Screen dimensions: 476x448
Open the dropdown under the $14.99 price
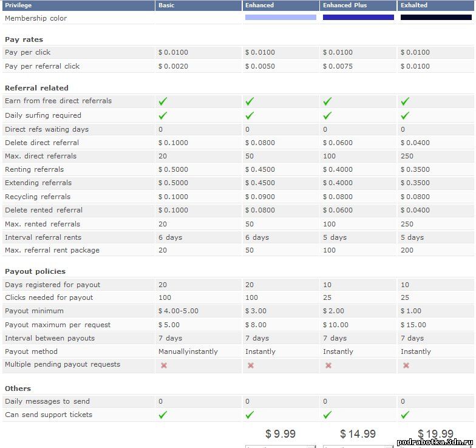click(358, 446)
